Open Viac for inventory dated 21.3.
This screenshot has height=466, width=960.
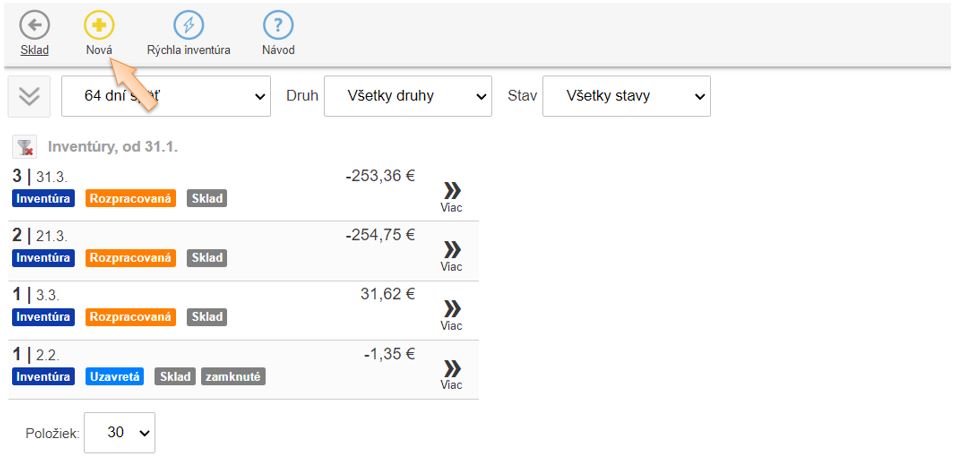451,256
